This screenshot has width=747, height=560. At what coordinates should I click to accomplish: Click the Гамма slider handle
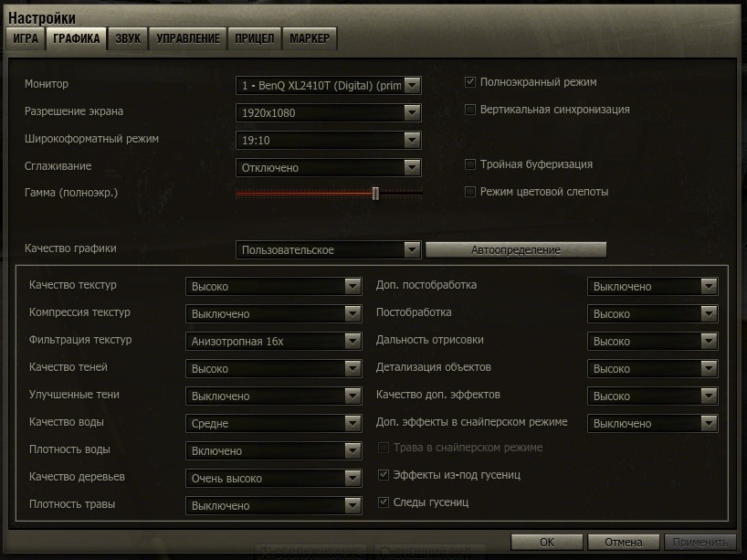tap(375, 193)
